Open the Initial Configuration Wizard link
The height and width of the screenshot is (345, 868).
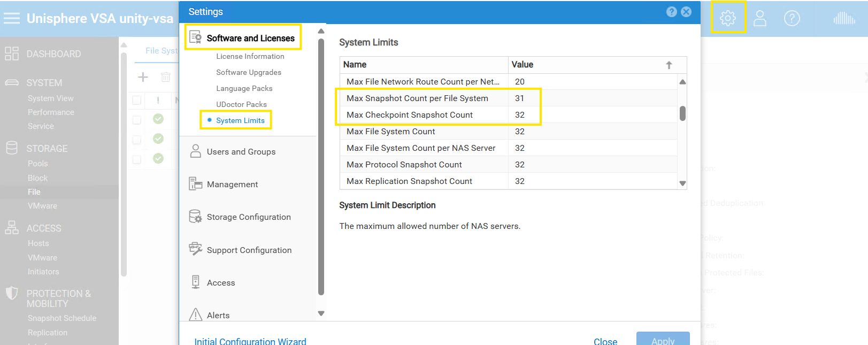[250, 341]
